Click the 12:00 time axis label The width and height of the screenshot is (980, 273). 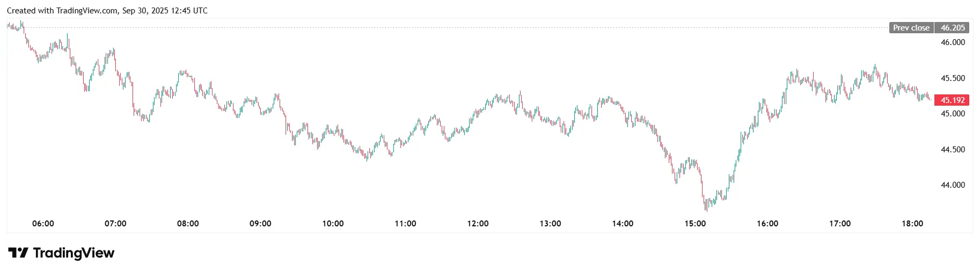coord(478,224)
